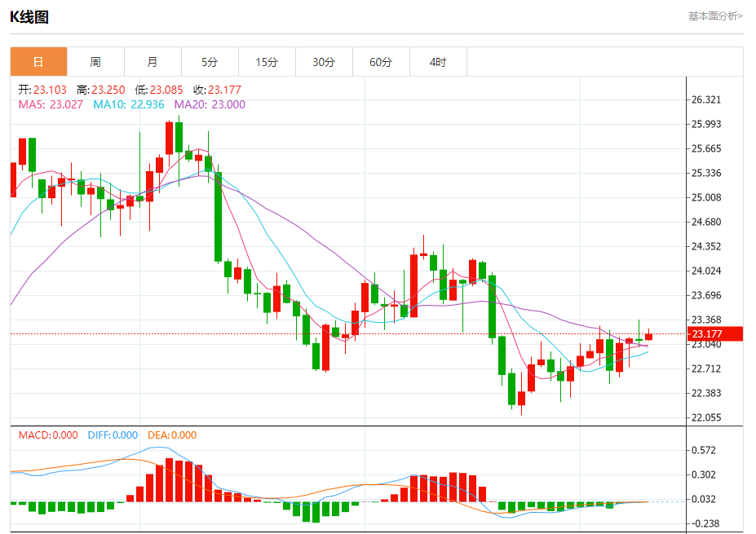Screen dimensions: 756x534
Task: Click the 25.336 price axis label
Action: [706, 173]
